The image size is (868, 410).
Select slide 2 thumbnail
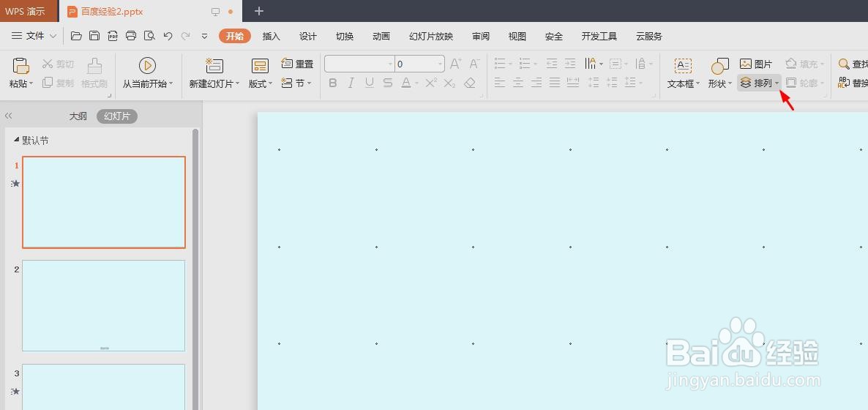tap(103, 306)
